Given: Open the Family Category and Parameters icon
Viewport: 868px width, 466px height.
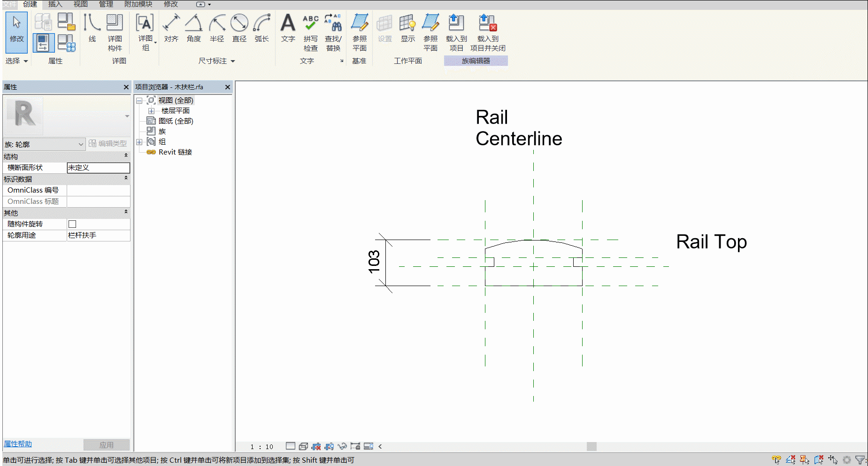Looking at the screenshot, I should tap(66, 22).
